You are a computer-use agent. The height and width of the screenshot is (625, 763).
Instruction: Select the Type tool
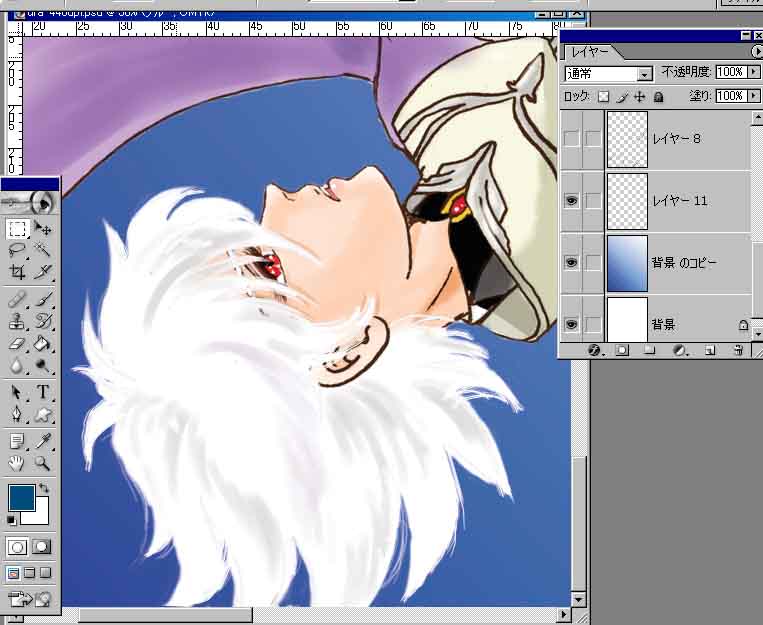[43, 392]
